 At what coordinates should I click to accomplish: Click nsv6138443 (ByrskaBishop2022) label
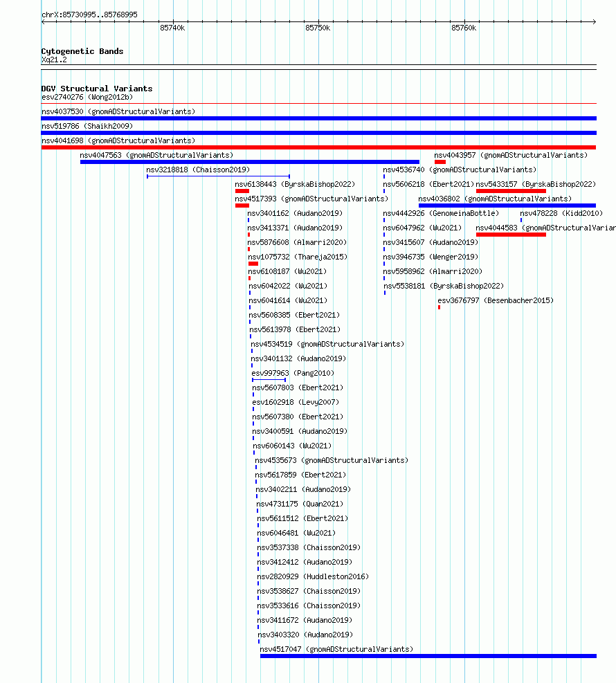pyautogui.click(x=295, y=184)
